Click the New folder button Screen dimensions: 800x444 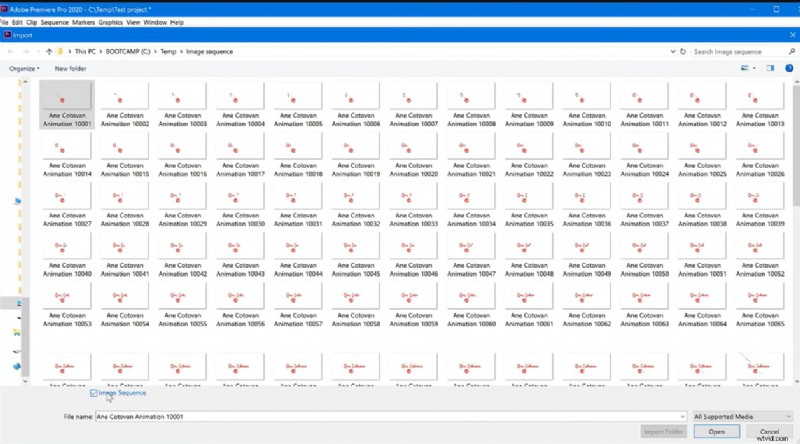[x=70, y=68]
